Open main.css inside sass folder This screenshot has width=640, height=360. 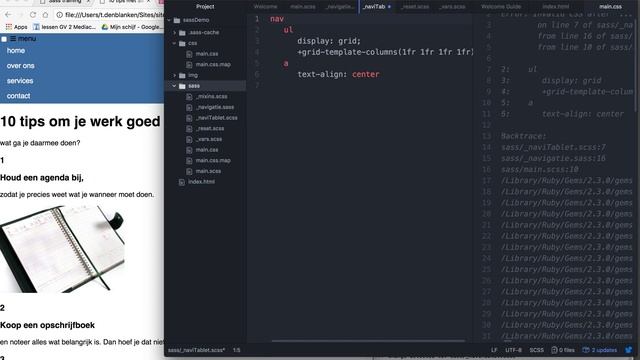point(207,150)
